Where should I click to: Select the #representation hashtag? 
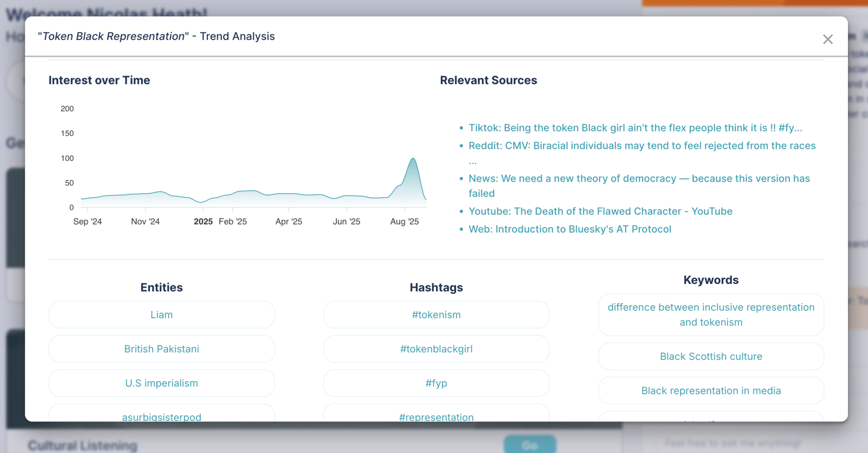click(436, 413)
